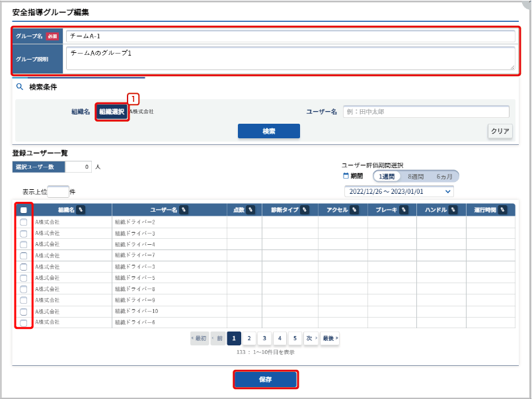The image size is (532, 399).
Task: Choose the 8週間 period option
Action: (416, 177)
